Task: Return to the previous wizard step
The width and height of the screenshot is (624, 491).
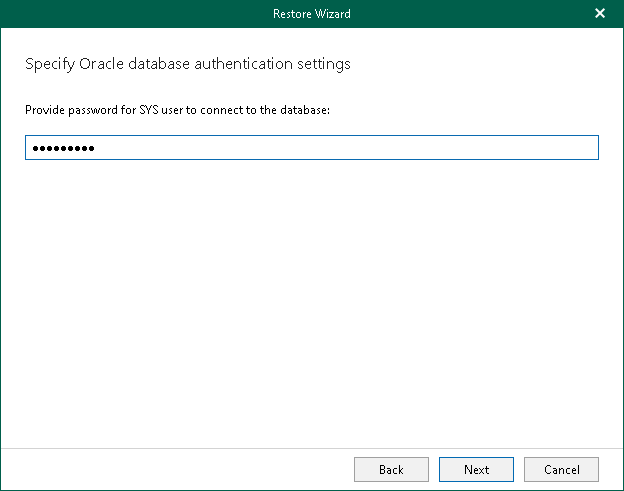Action: 391,469
